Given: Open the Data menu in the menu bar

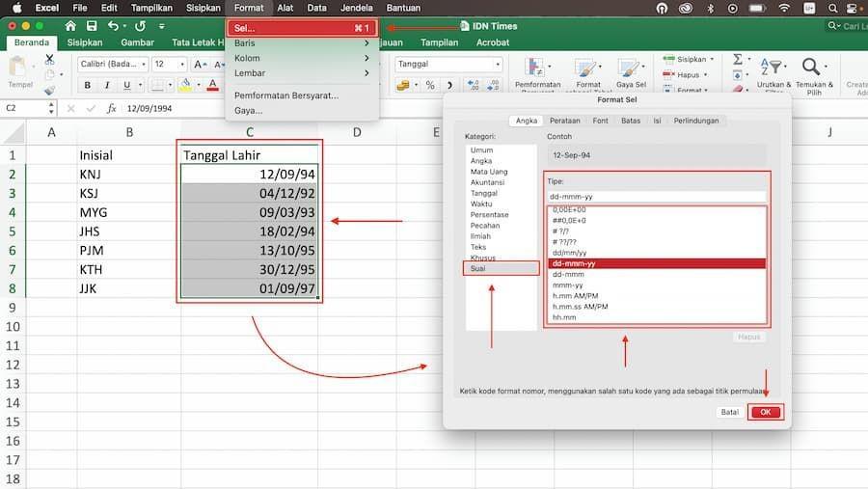Looking at the screenshot, I should (x=316, y=8).
